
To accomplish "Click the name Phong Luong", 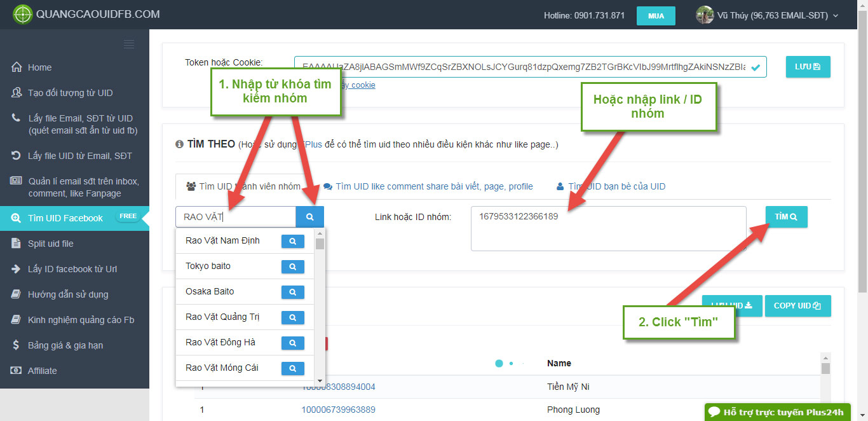I will click(573, 410).
